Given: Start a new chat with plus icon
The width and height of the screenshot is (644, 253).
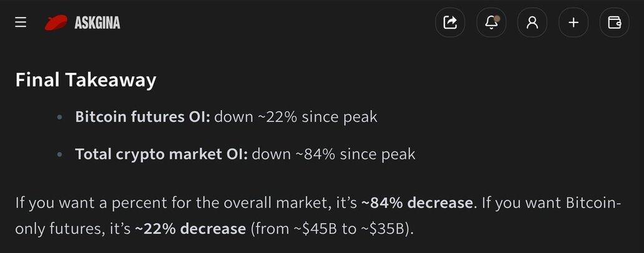Looking at the screenshot, I should (x=573, y=23).
